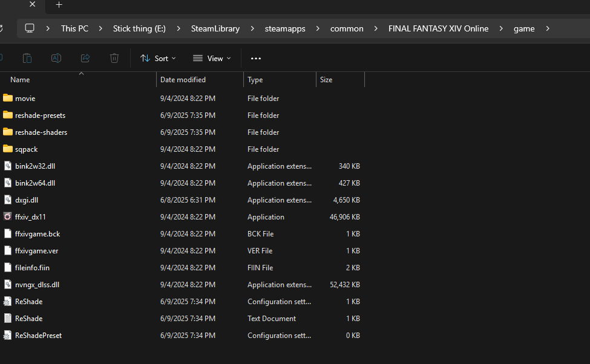The image size is (590, 364).
Task: Click the ffxivgame.bck file icon
Action: pyautogui.click(x=7, y=233)
